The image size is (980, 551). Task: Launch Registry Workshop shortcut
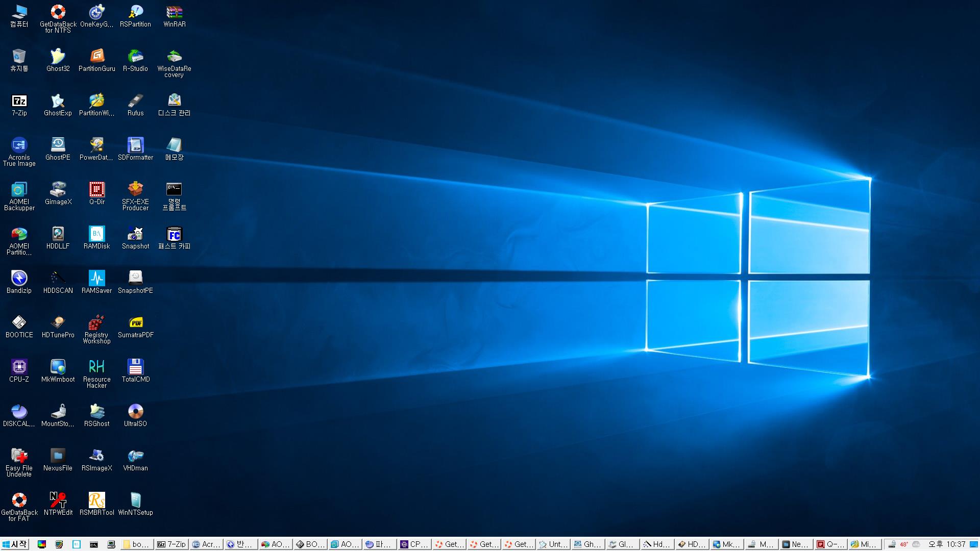[97, 329]
